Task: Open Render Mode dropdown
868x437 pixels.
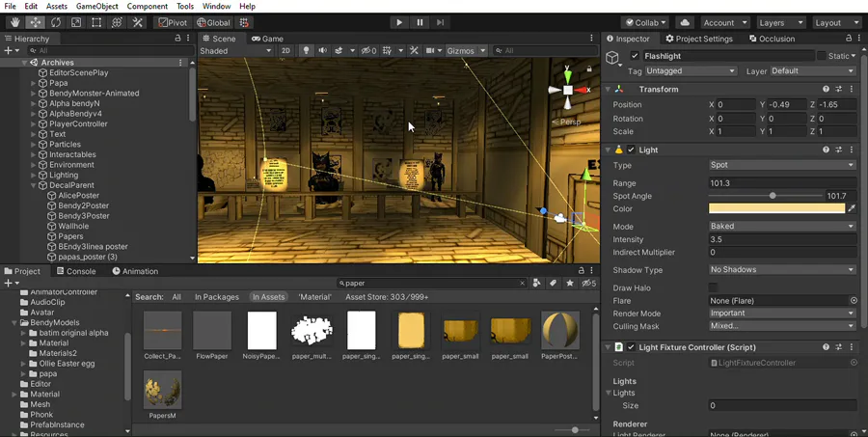Action: coord(782,313)
